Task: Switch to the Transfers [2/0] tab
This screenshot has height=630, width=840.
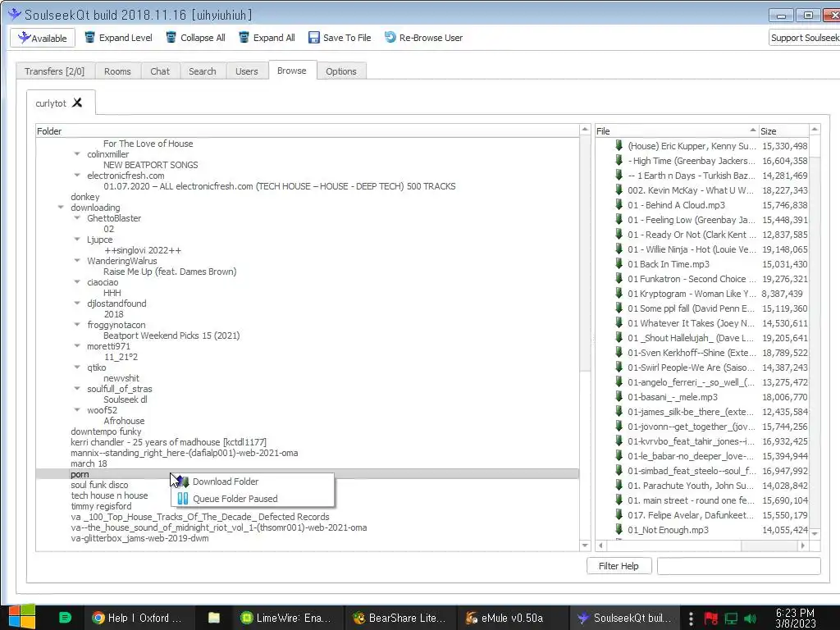Action: [x=55, y=71]
